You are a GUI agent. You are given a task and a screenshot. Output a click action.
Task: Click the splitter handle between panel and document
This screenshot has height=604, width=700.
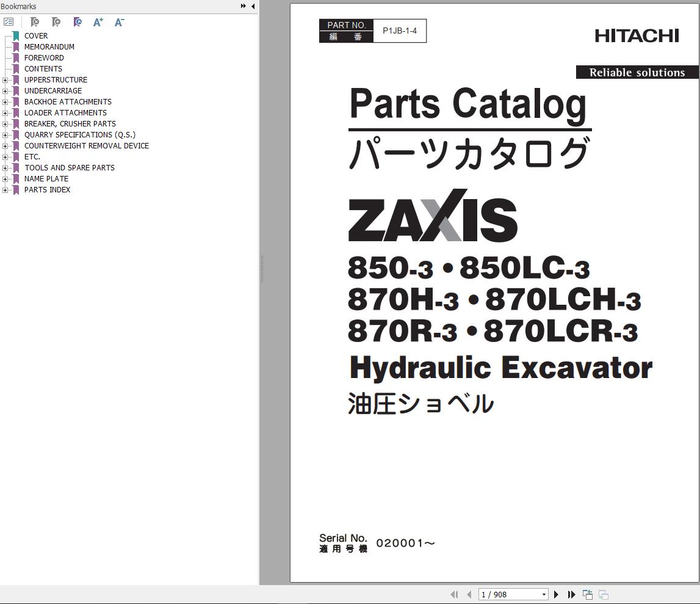pos(262,269)
